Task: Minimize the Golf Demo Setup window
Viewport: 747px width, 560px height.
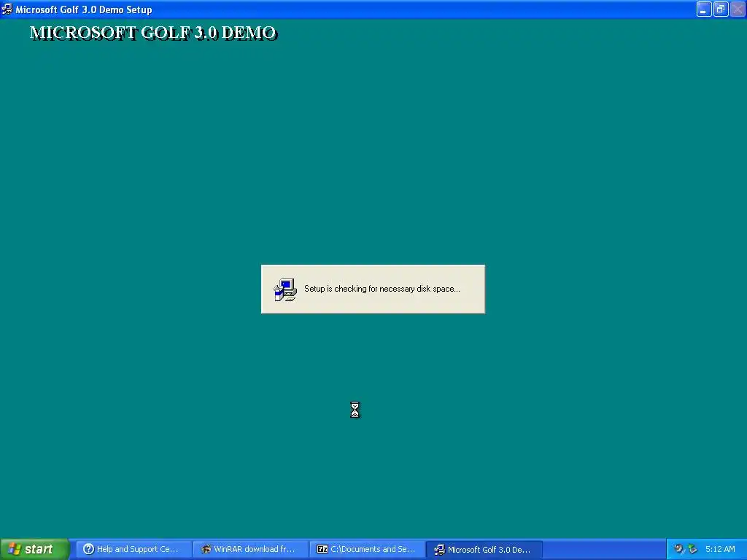Action: pos(704,9)
